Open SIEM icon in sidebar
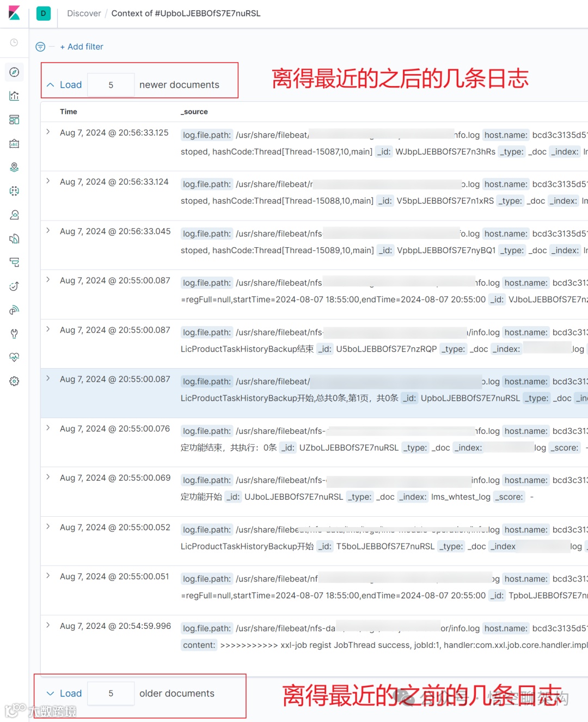Screen dimensions: 588x722 point(14,310)
